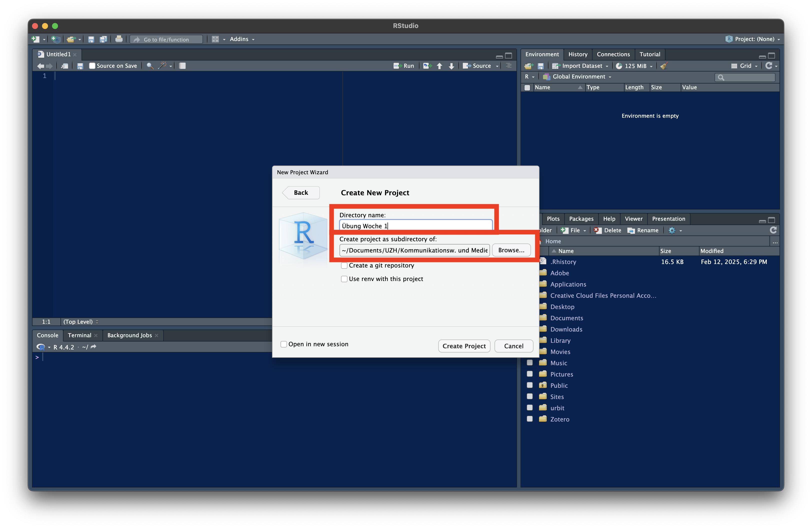Click Cancel in the New Project Wizard
Viewport: 812px width, 528px height.
[513, 346]
